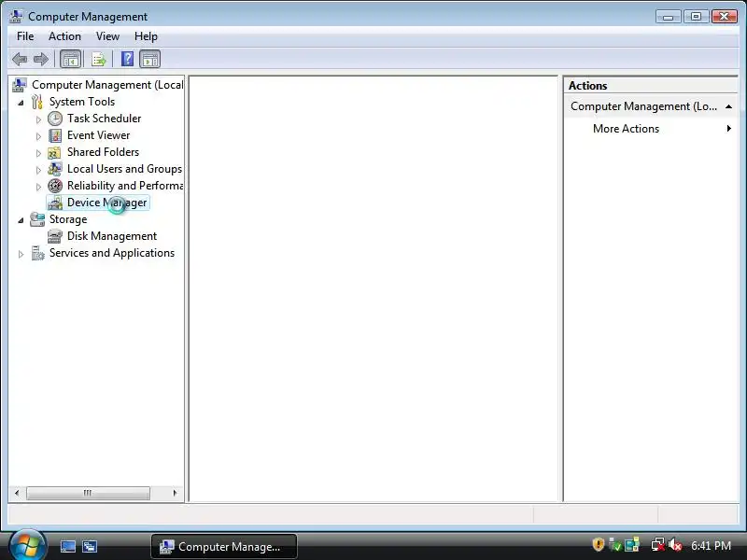Select Services and Applications label
This screenshot has height=560, width=747.
click(x=112, y=253)
